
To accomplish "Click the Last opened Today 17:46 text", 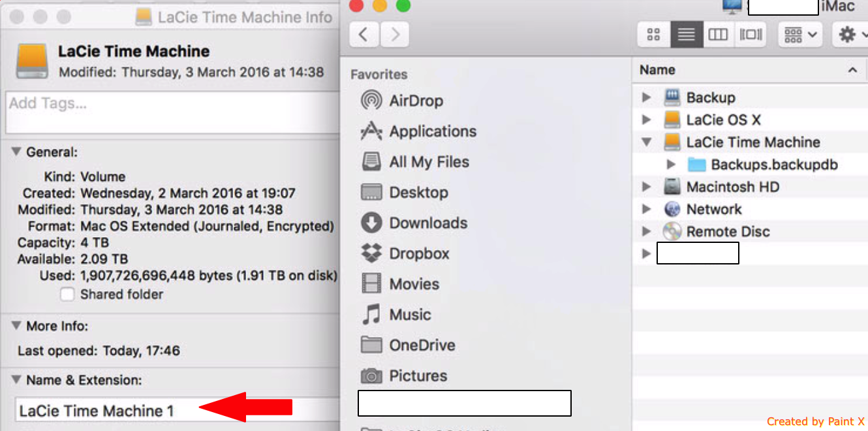I will coord(99,351).
